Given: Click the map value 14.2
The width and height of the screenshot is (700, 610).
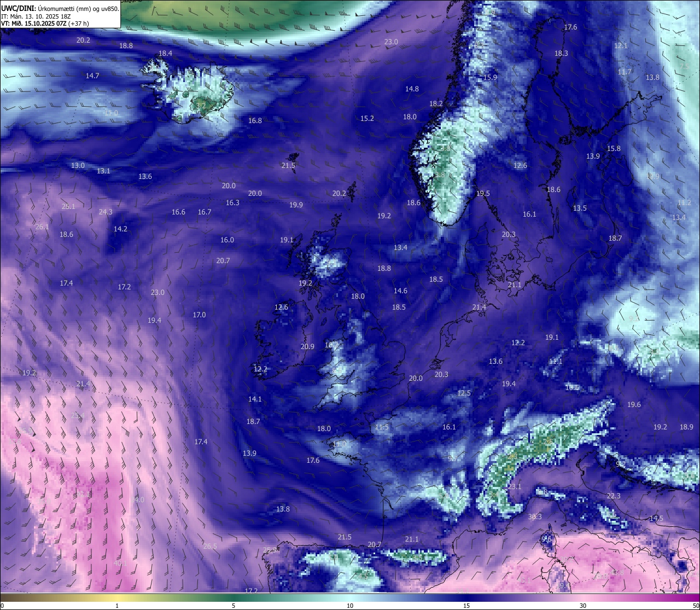Looking at the screenshot, I should click(x=120, y=229).
